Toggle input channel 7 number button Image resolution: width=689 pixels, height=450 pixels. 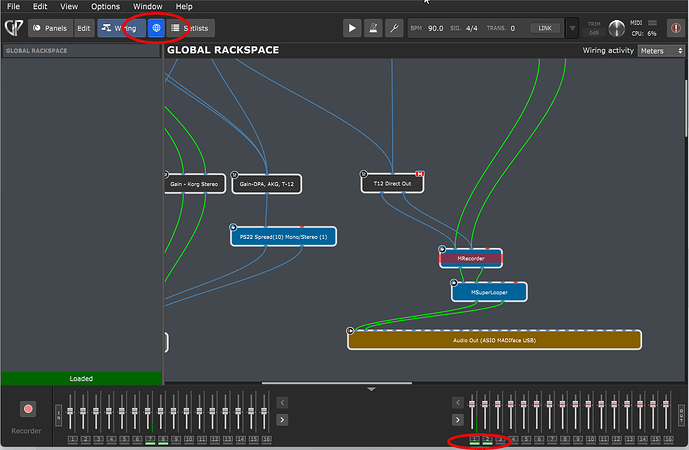click(150, 439)
